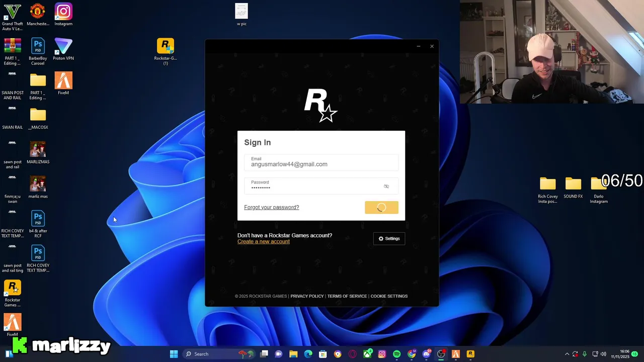The width and height of the screenshot is (644, 362).
Task: Open Xbox app from taskbar
Action: point(367,354)
